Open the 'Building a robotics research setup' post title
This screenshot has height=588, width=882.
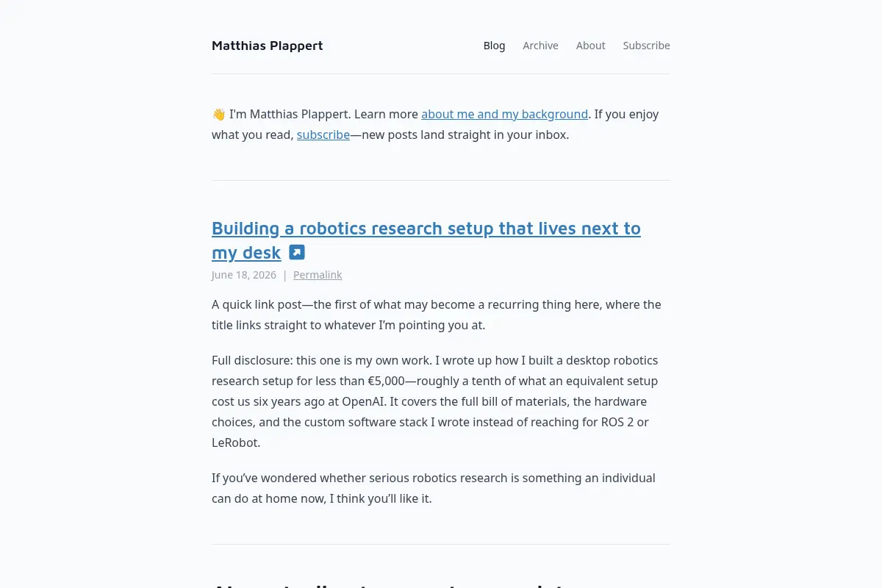(x=426, y=240)
